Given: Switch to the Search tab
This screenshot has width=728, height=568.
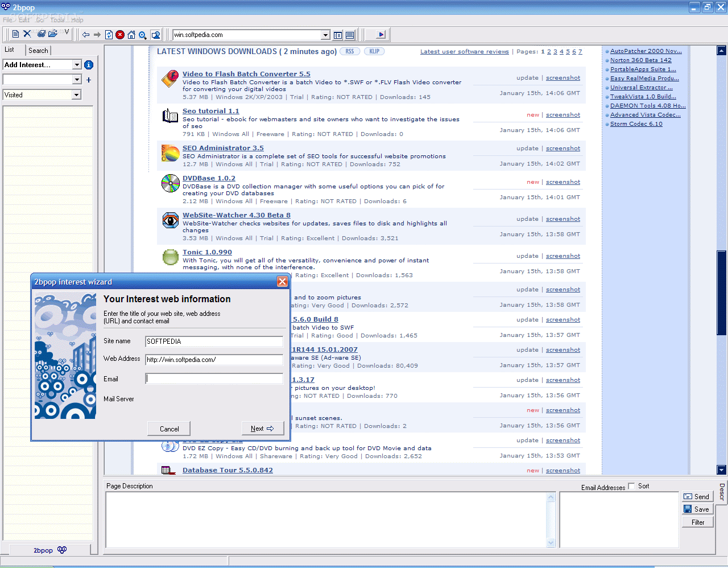Looking at the screenshot, I should click(x=38, y=51).
